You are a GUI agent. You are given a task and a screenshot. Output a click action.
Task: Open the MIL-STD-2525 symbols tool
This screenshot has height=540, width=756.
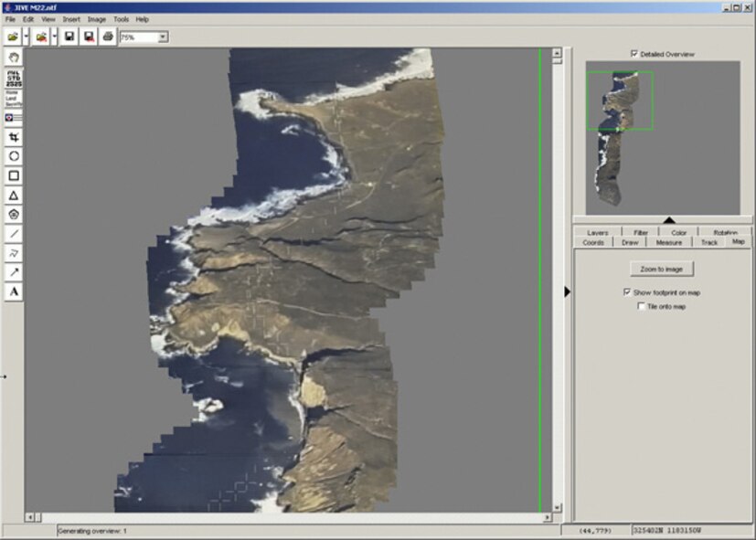pyautogui.click(x=14, y=79)
